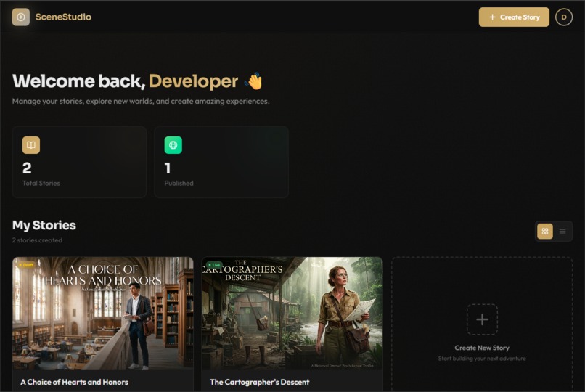585x392 pixels.
Task: Click the Create Story button
Action: click(514, 17)
